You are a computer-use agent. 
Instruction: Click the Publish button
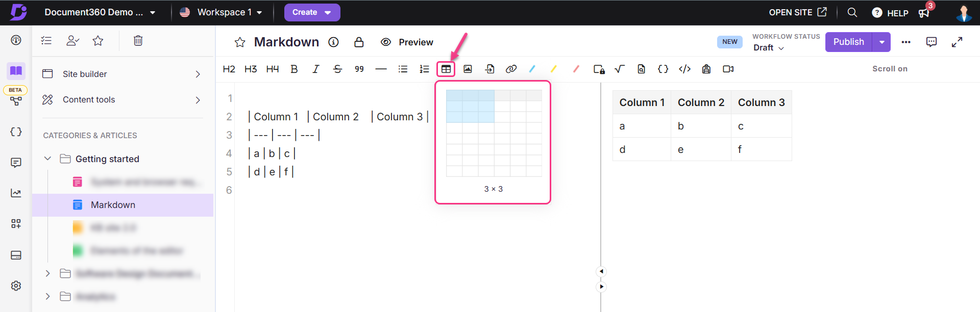click(x=848, y=42)
